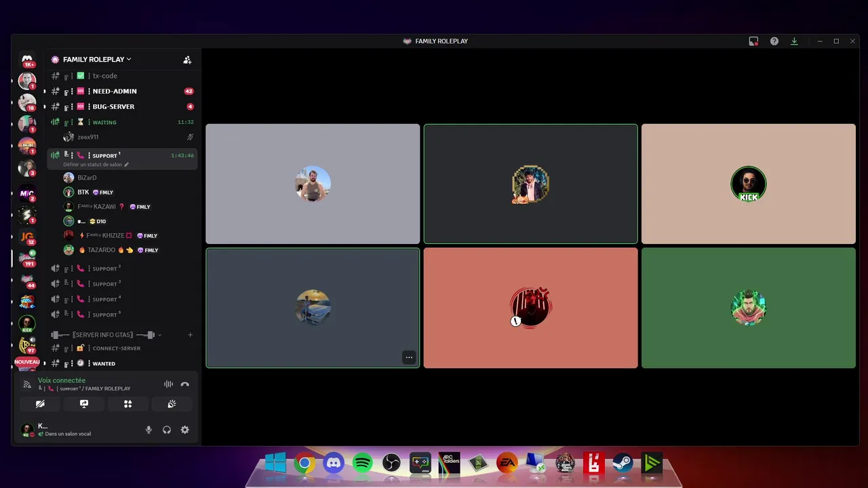Open the WANTED channel
The image size is (868, 488).
coord(122,363)
